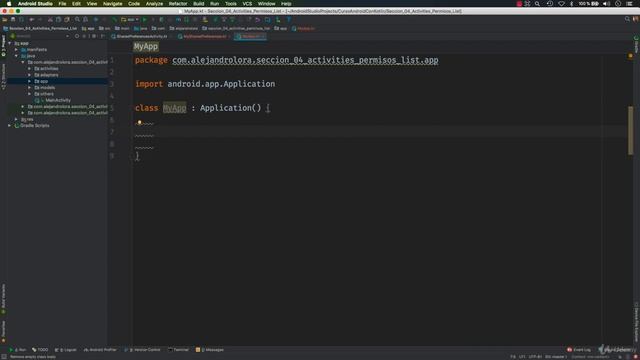The width and height of the screenshot is (640, 360).
Task: Open the Build menu
Action: pos(199,4)
